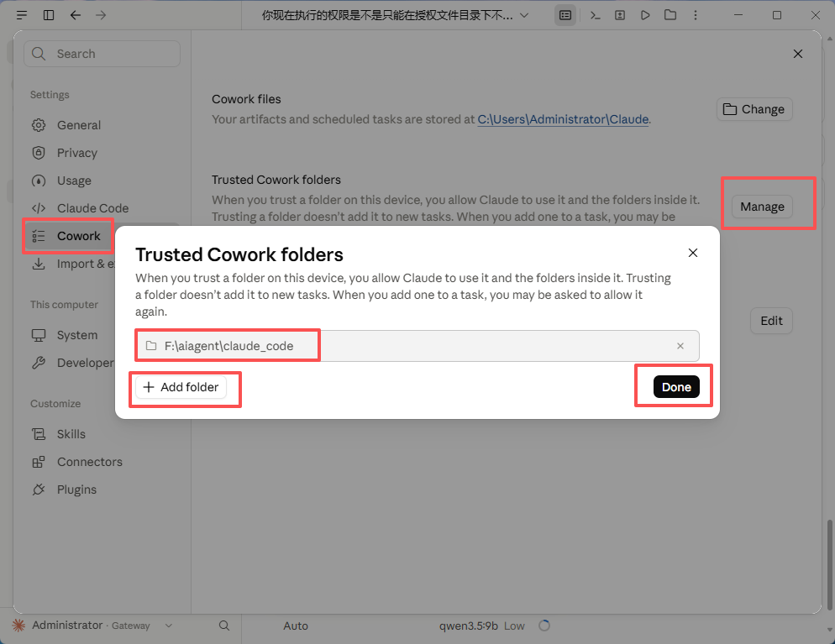835x644 pixels.
Task: Remove F:\aiagent\claude_code trusted folder
Action: tap(680, 346)
